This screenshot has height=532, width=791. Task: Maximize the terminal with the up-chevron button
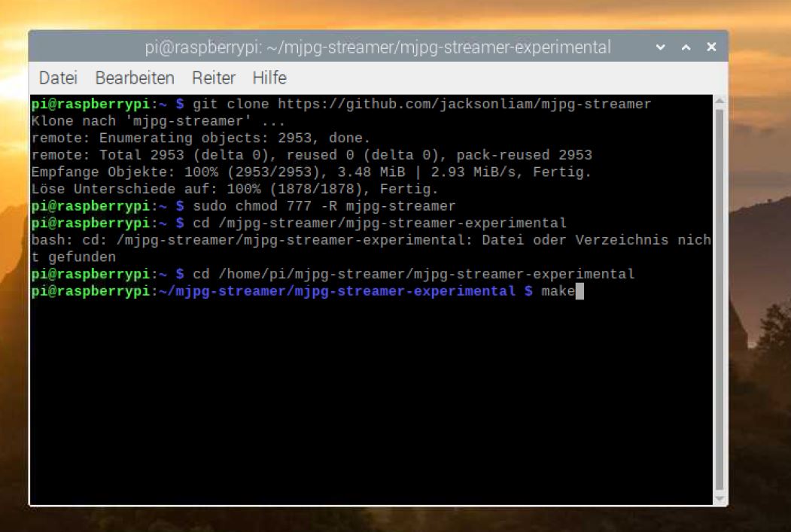(686, 47)
